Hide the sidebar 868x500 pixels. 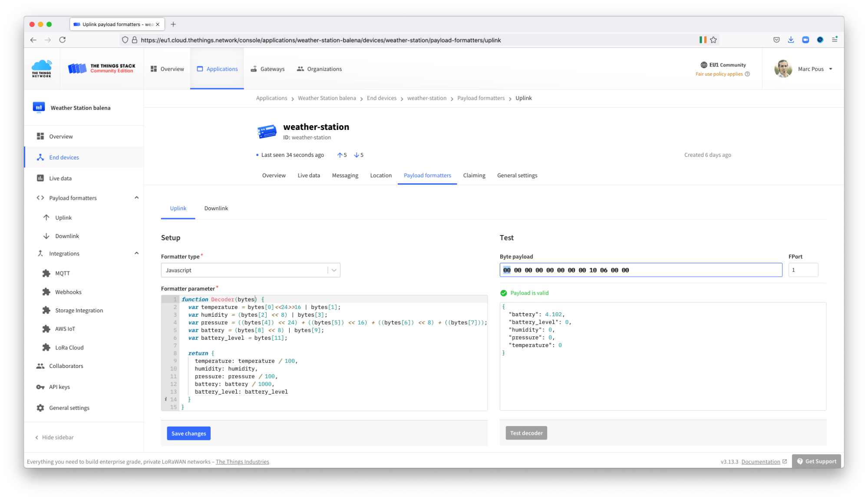tap(53, 437)
